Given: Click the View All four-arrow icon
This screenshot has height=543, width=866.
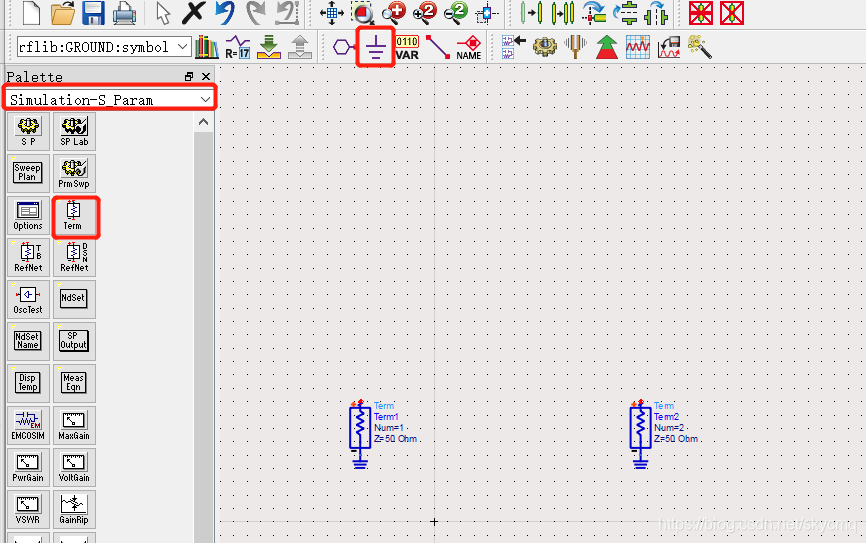Looking at the screenshot, I should click(x=332, y=13).
